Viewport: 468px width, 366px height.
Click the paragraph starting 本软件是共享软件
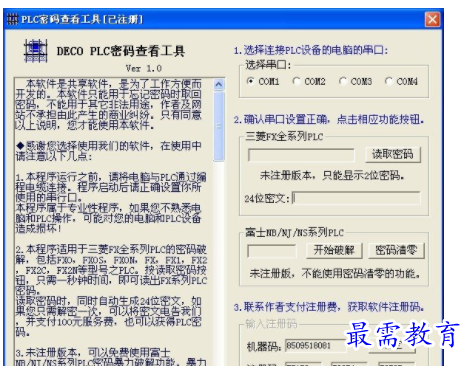109,104
